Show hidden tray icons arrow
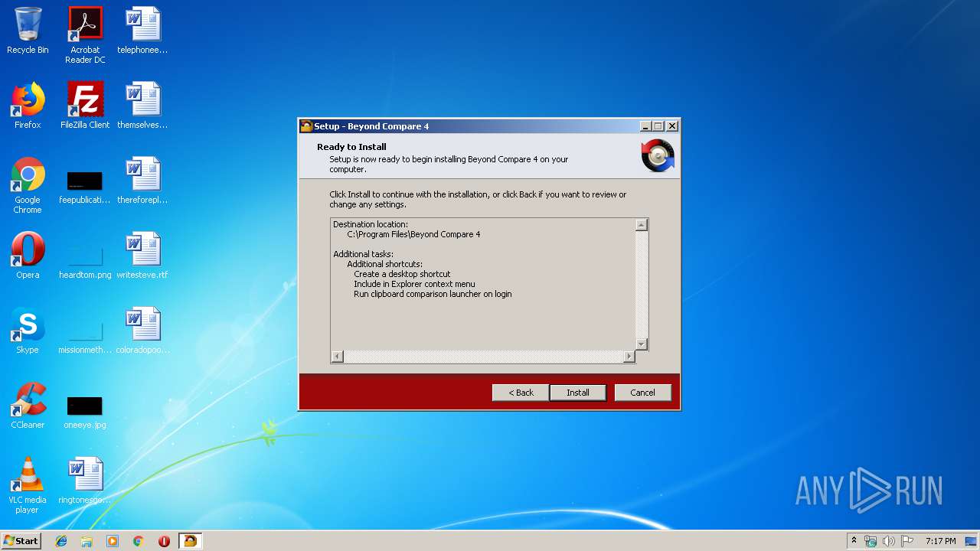980x551 pixels. (854, 541)
